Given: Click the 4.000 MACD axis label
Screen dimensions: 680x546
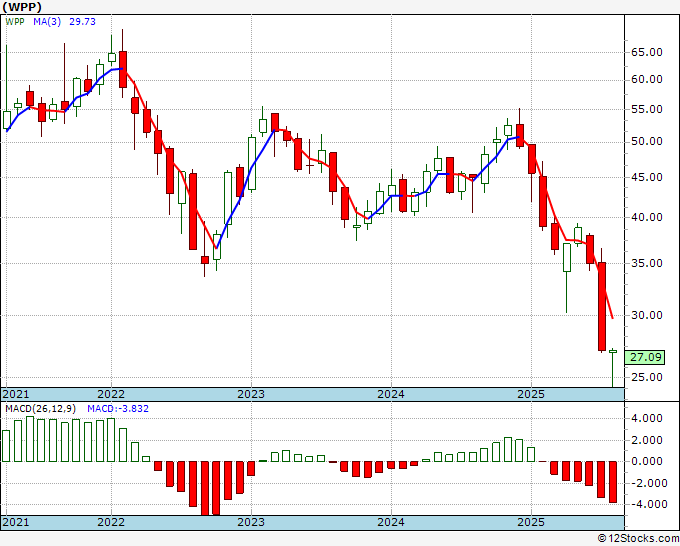Looking at the screenshot, I should click(x=647, y=418).
